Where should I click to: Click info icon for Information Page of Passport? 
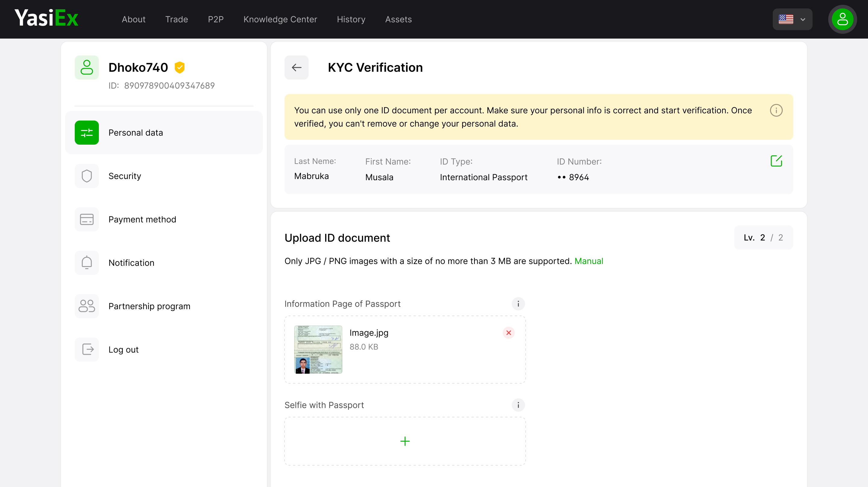tap(518, 304)
